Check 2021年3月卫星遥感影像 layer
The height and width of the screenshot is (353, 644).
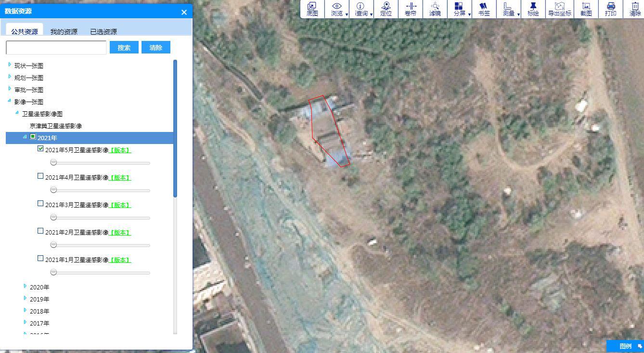click(x=40, y=204)
